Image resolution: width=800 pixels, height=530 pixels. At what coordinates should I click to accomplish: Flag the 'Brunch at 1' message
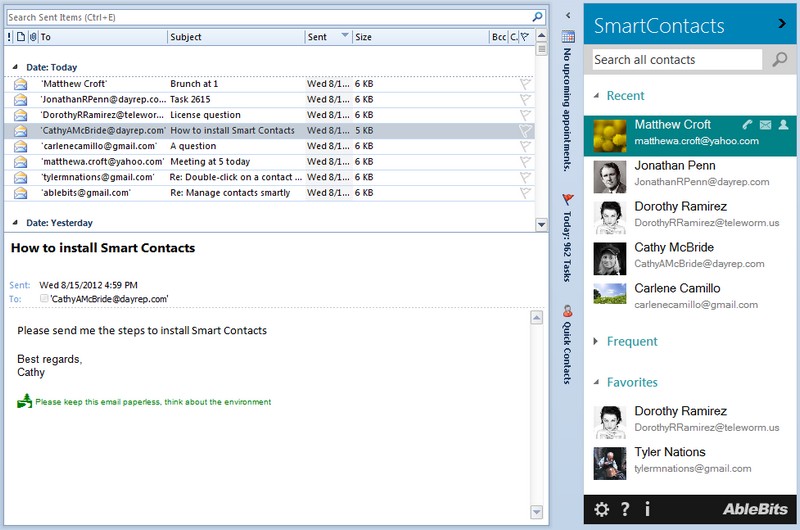click(525, 84)
